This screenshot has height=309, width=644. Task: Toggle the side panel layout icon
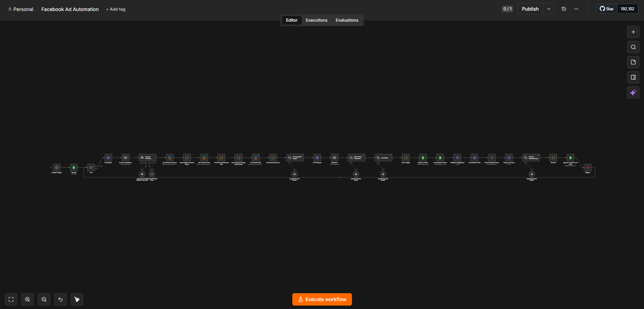pos(633,77)
